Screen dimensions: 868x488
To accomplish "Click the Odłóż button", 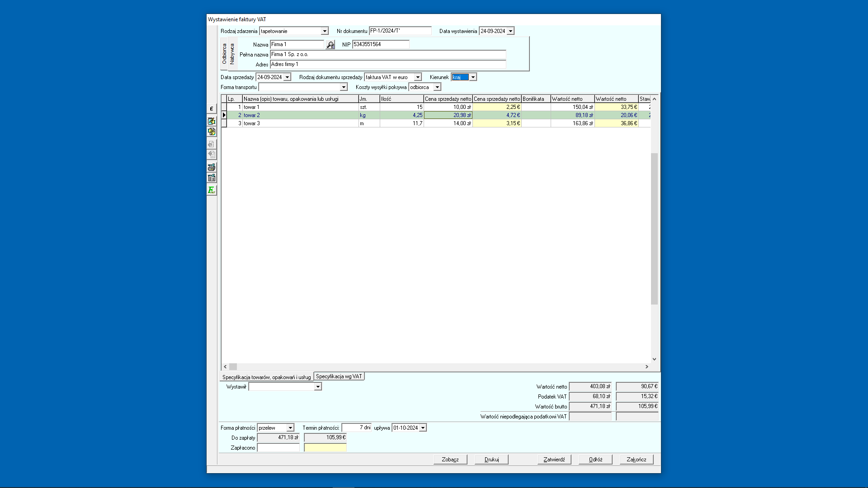I will pyautogui.click(x=595, y=460).
